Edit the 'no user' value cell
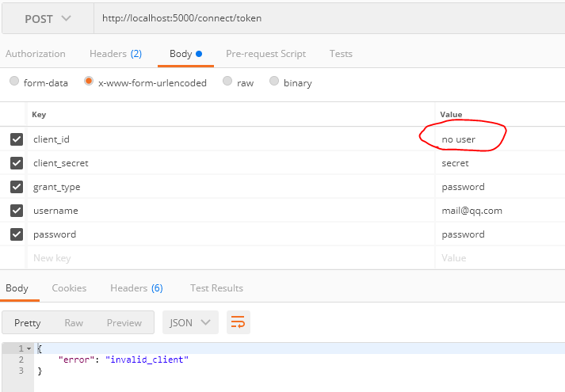565x392 pixels. tap(500, 139)
